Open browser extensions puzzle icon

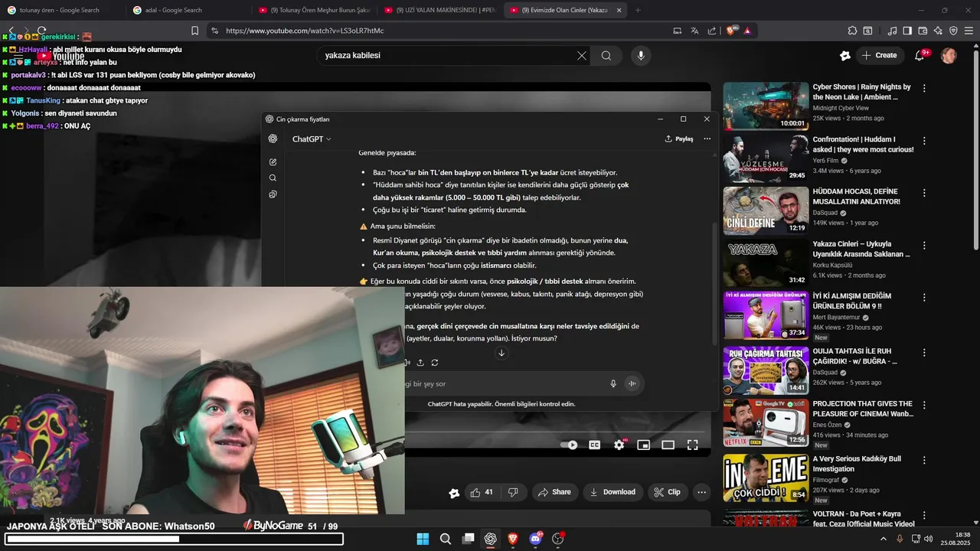(x=852, y=31)
